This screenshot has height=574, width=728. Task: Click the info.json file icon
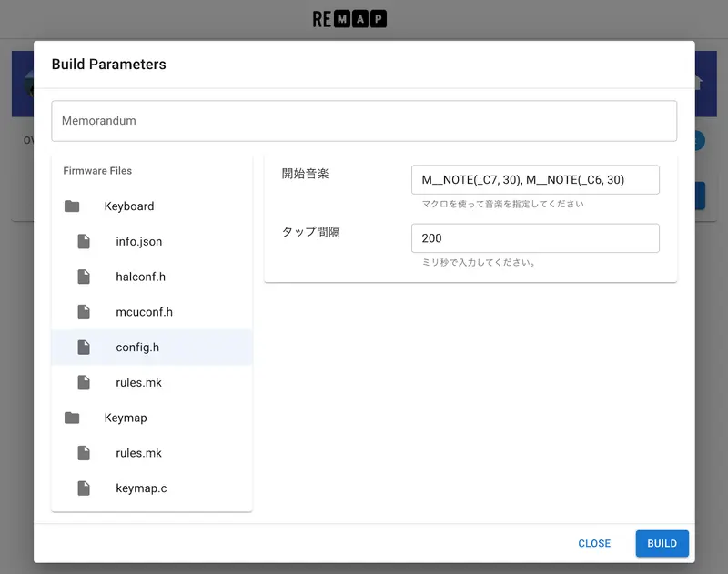(x=84, y=242)
